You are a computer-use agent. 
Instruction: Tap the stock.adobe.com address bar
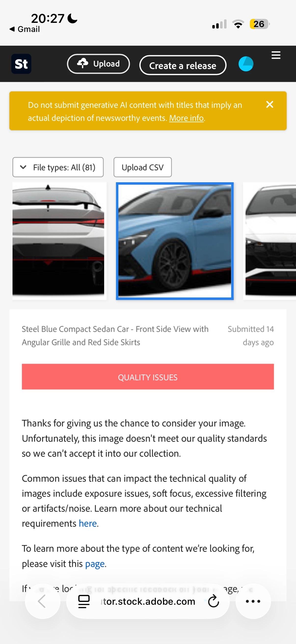[x=148, y=601]
